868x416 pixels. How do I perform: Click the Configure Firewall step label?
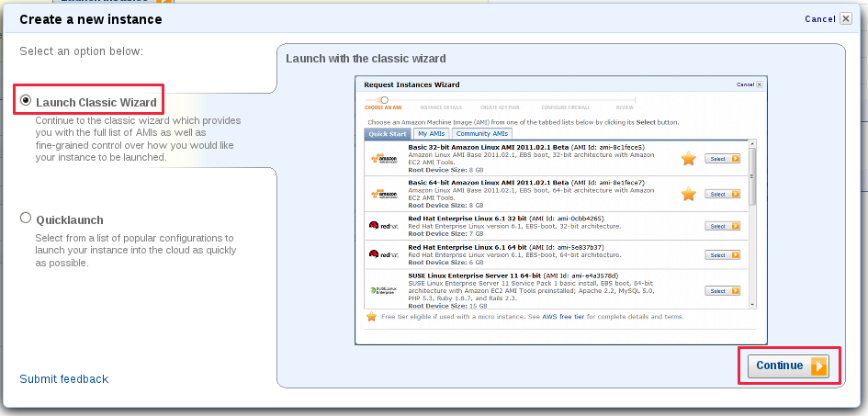(x=566, y=107)
